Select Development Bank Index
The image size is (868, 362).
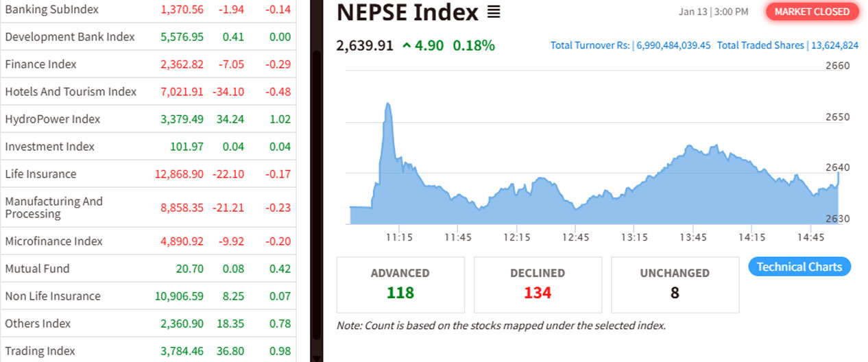coord(70,37)
